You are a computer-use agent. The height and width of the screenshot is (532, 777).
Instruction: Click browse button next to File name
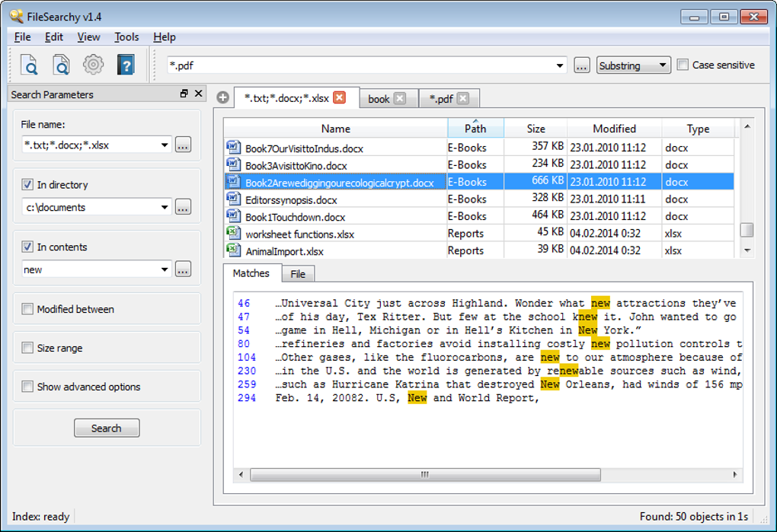click(184, 145)
